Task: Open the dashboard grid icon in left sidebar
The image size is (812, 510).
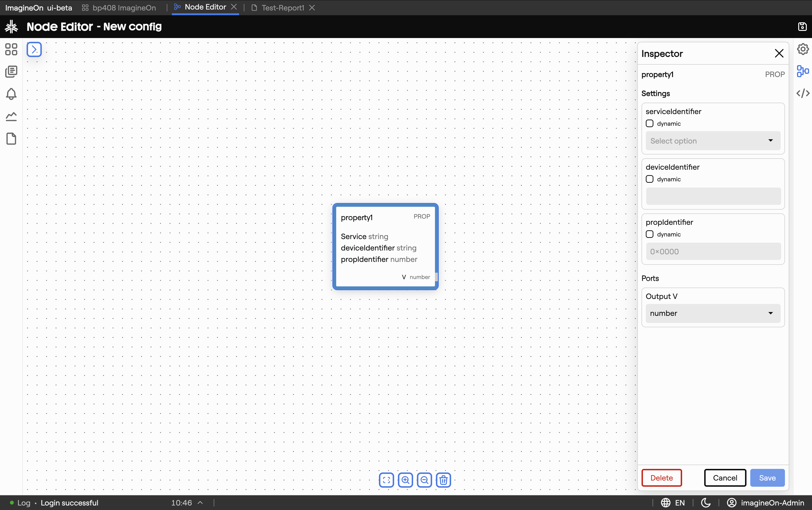Action: click(11, 49)
